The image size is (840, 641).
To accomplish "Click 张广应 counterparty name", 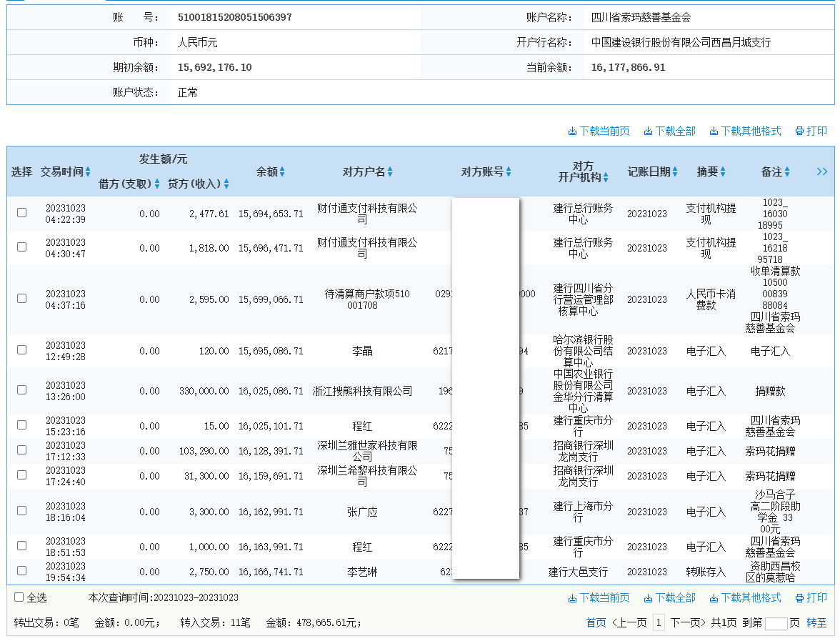I will (x=362, y=512).
